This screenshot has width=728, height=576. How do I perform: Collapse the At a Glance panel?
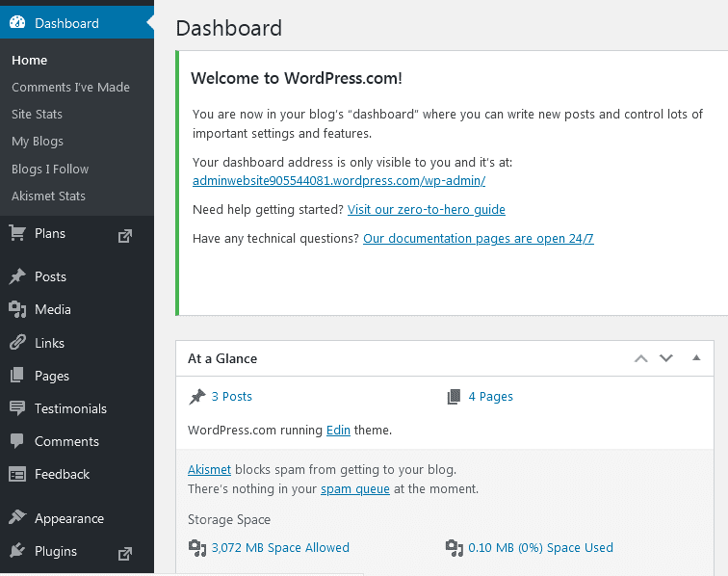pyautogui.click(x=696, y=357)
